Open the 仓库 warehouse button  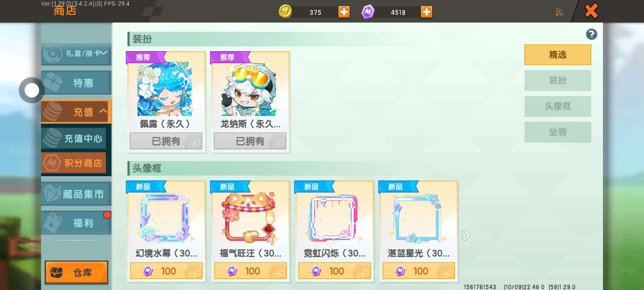[x=76, y=273]
